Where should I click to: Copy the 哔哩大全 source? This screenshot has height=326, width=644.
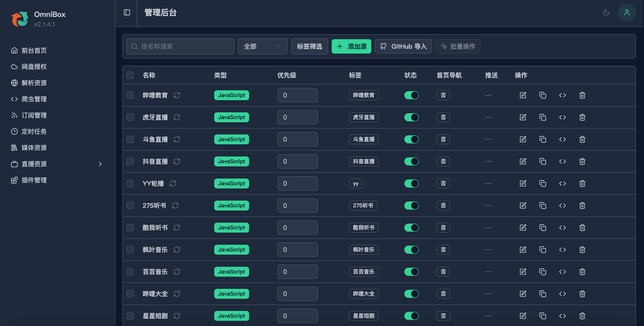(x=543, y=294)
